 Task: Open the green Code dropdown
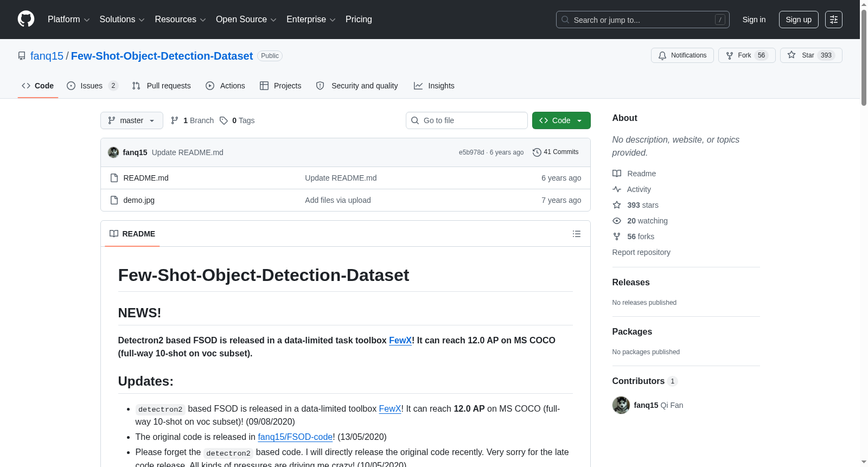(x=561, y=120)
